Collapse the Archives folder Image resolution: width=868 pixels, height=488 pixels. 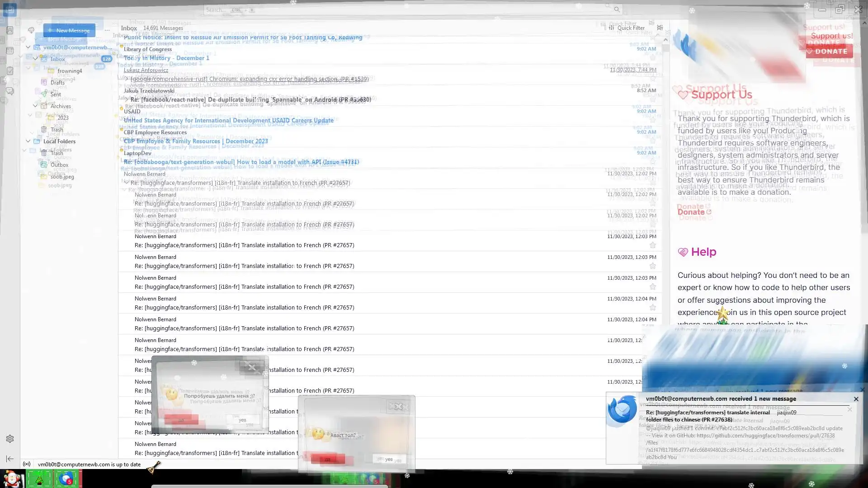click(x=35, y=106)
